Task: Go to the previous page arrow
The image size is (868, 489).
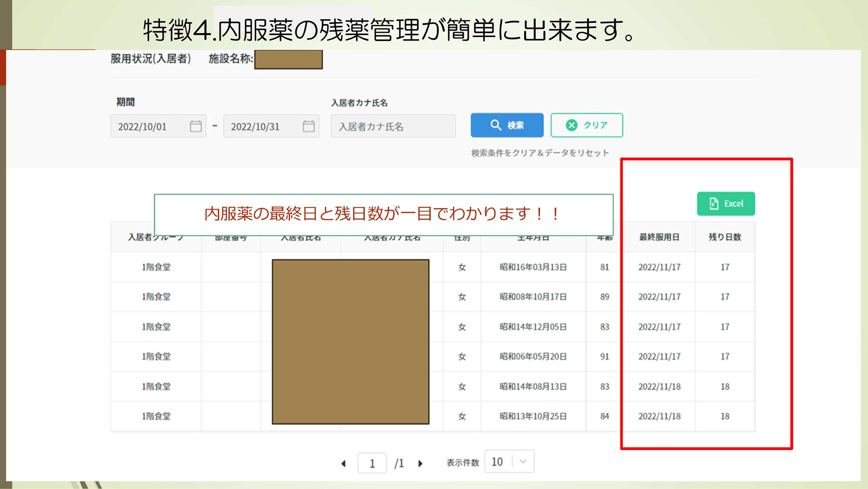Action: pos(343,463)
